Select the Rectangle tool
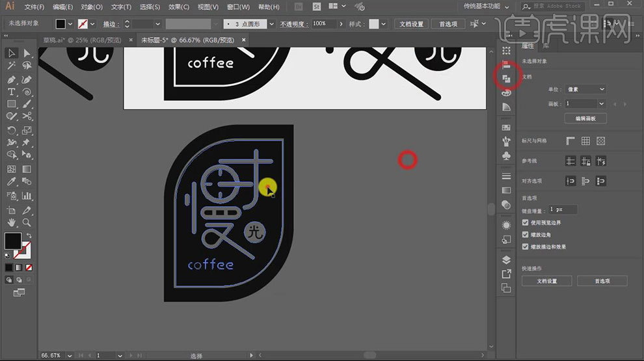The image size is (644, 361). (x=12, y=104)
